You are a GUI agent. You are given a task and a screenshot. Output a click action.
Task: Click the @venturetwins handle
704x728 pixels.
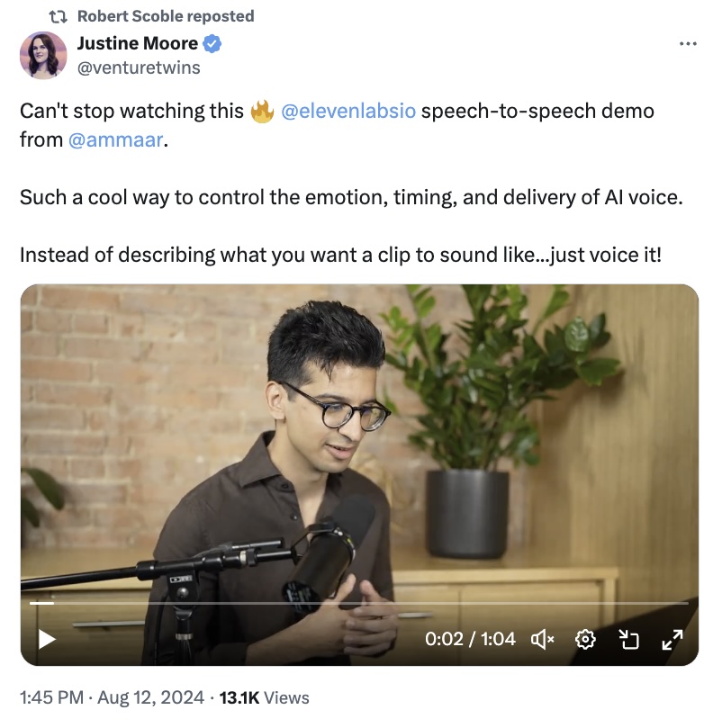point(139,67)
